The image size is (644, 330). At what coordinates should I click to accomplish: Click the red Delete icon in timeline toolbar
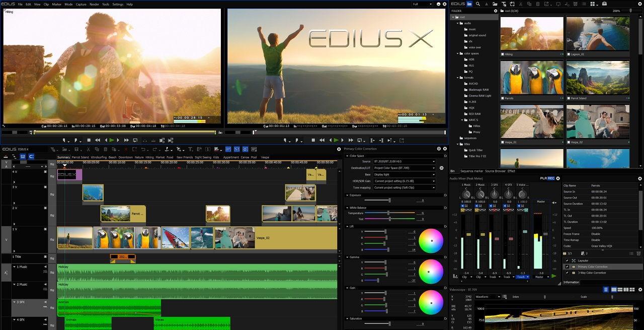pos(125,149)
